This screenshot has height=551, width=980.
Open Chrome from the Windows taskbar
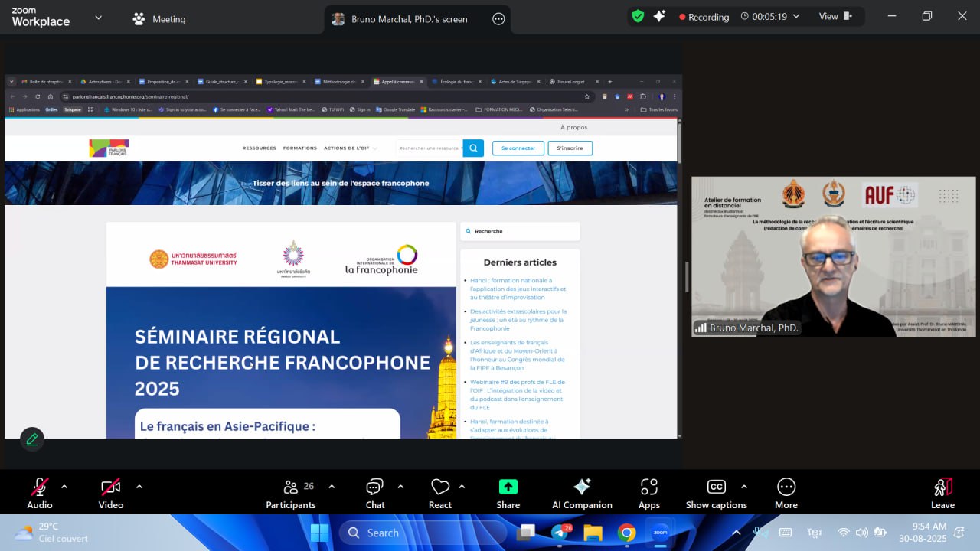[x=626, y=533]
